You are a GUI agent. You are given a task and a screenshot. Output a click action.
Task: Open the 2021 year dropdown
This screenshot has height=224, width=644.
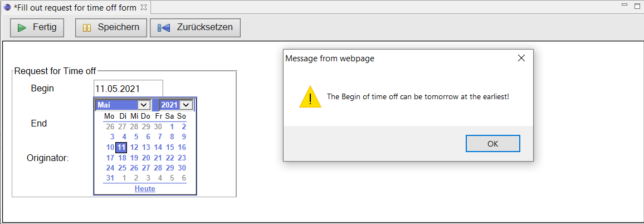coord(186,105)
